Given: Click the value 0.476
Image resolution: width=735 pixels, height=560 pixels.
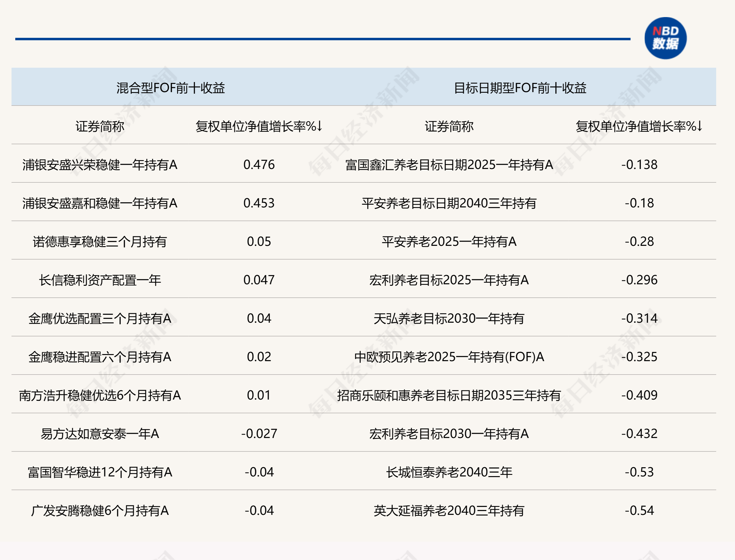Looking at the screenshot, I should click(x=259, y=165).
